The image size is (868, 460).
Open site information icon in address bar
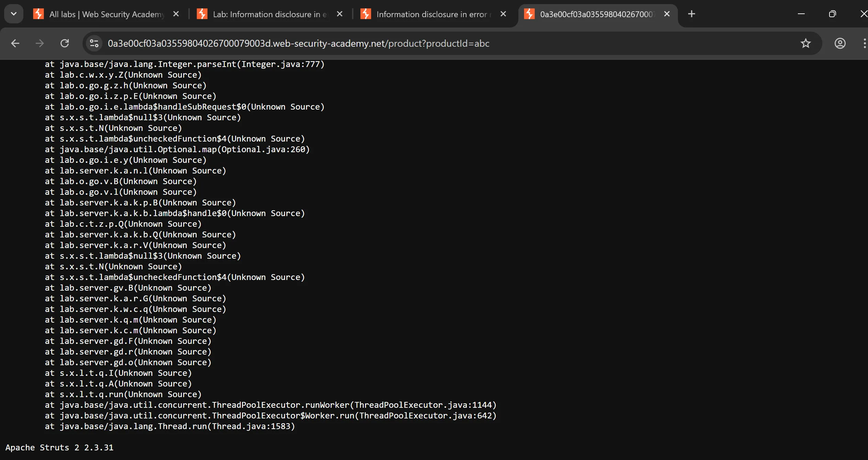tap(94, 43)
